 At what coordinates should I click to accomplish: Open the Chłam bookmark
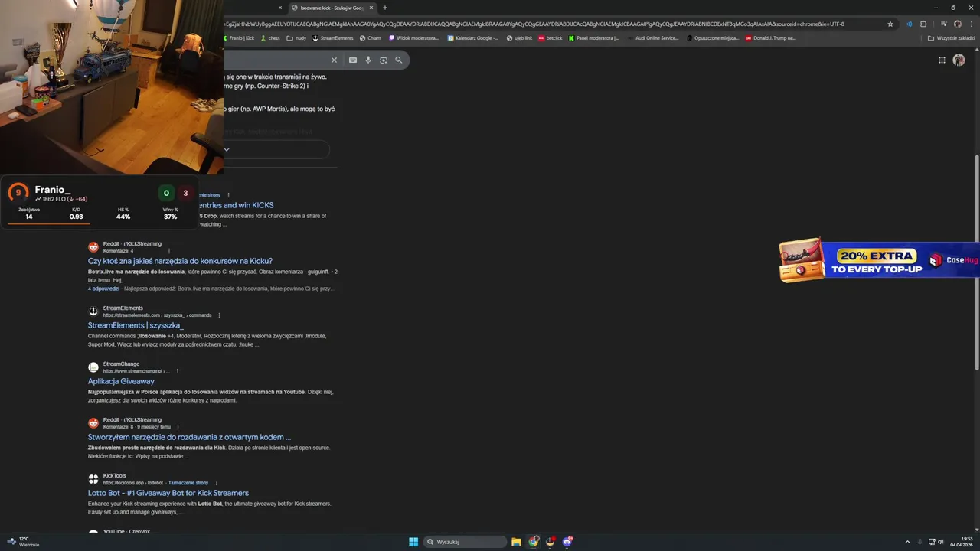[371, 37]
